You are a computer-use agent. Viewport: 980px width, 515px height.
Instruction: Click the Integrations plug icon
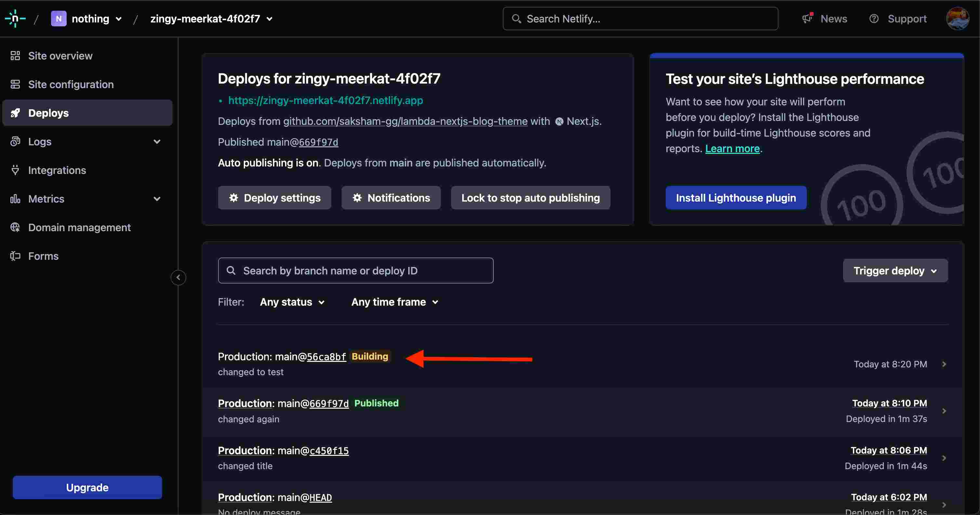(15, 170)
